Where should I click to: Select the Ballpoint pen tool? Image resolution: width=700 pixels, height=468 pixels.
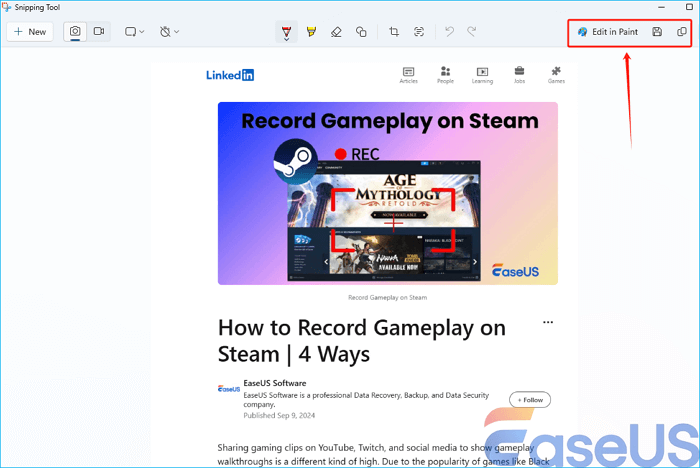[x=286, y=32]
